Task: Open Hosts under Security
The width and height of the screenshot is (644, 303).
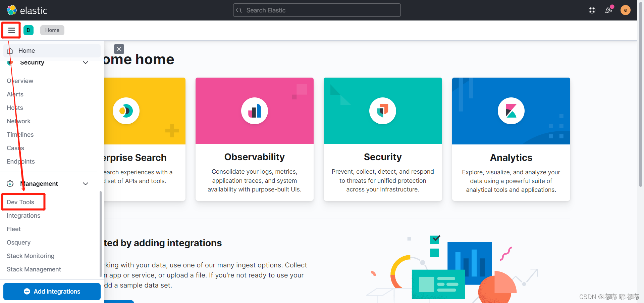Action: click(x=15, y=108)
